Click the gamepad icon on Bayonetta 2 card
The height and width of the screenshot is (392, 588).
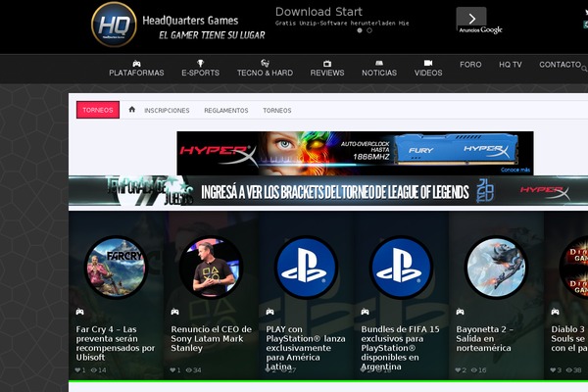461,312
